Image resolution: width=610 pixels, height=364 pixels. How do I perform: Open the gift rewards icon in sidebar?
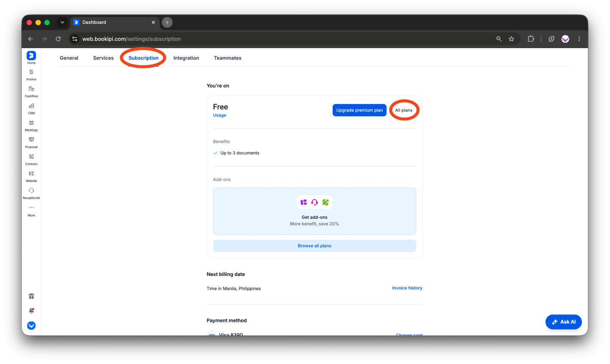31,296
